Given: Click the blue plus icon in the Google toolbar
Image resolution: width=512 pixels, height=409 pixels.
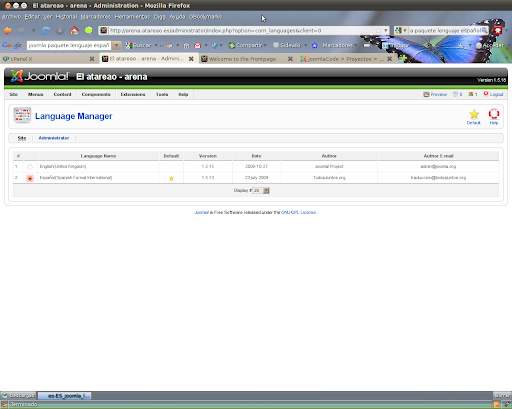Looking at the screenshot, I should pos(215,45).
